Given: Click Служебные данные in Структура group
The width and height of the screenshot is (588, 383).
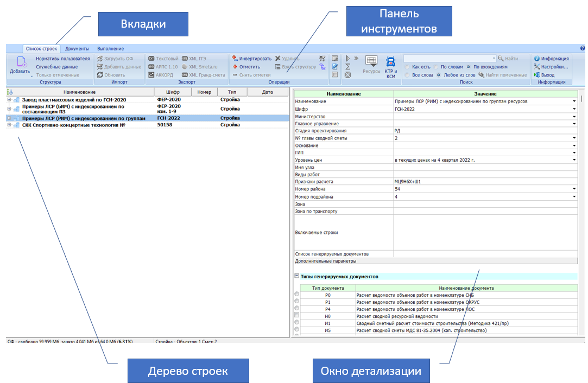Looking at the screenshot, I should (56, 67).
